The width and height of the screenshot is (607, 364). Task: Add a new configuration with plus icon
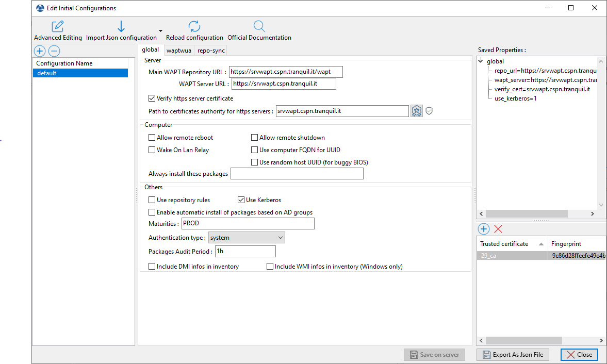pos(40,51)
